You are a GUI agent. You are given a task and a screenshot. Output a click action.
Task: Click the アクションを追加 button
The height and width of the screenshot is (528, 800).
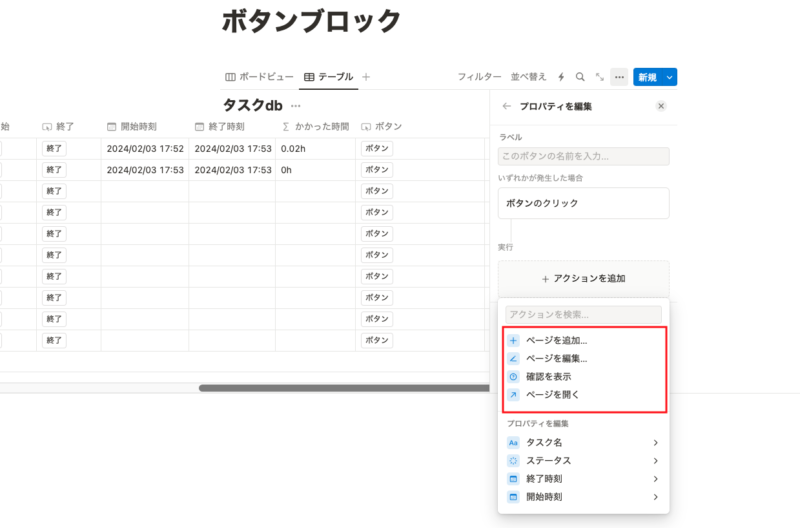tap(584, 279)
